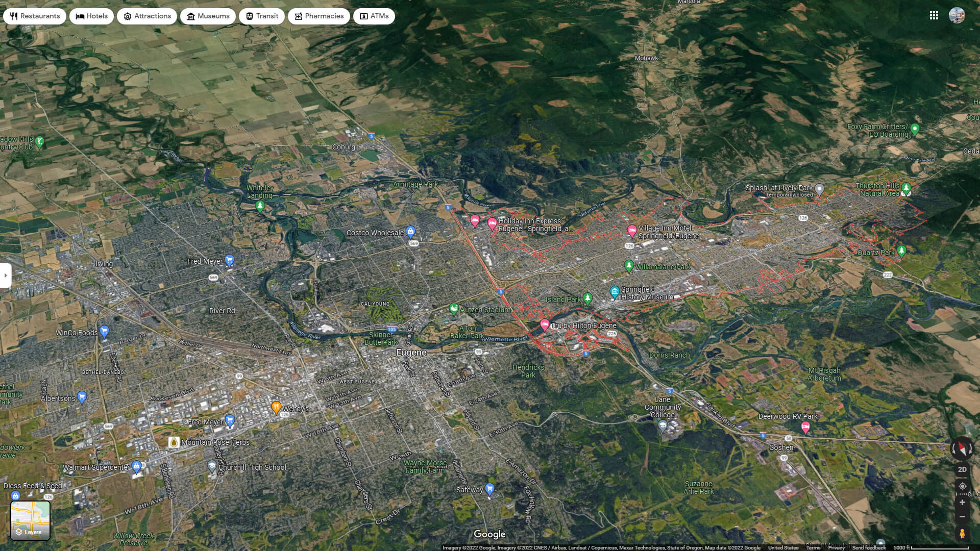Click the Pharmacies icon

298,16
